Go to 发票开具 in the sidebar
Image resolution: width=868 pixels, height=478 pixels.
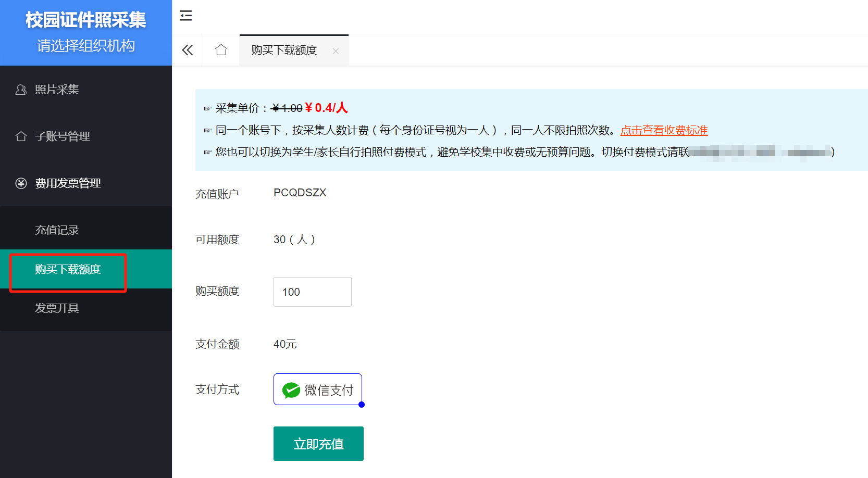(x=57, y=308)
